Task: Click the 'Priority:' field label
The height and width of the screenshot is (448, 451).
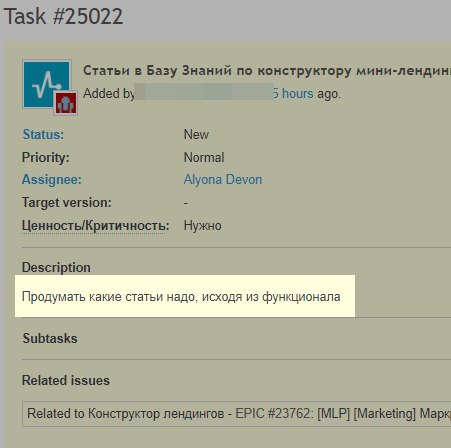Action: pyautogui.click(x=46, y=157)
